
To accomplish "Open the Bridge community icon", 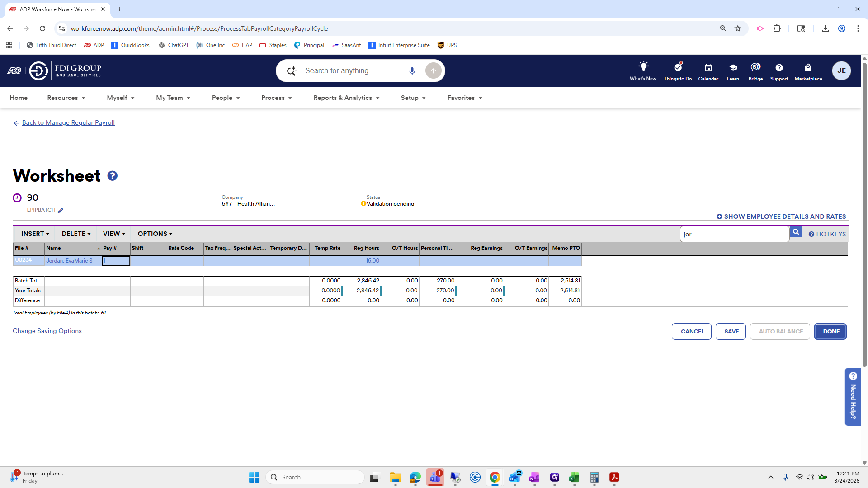I will pos(755,67).
